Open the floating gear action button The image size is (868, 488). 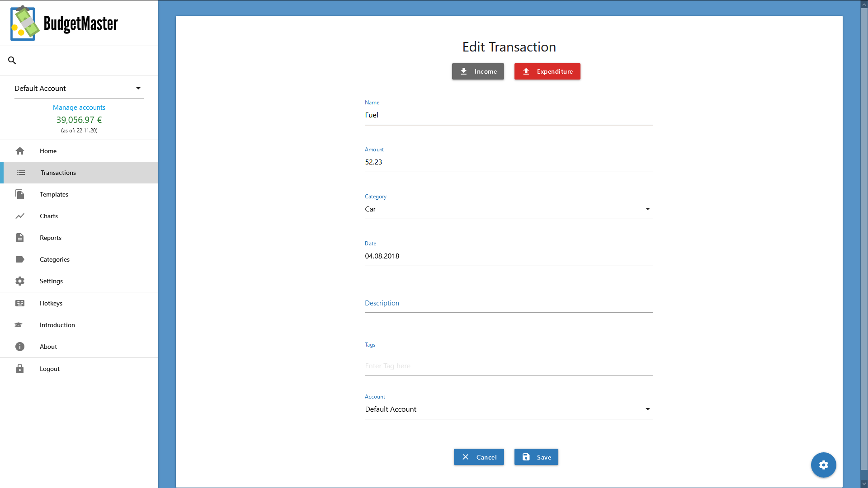click(x=823, y=465)
